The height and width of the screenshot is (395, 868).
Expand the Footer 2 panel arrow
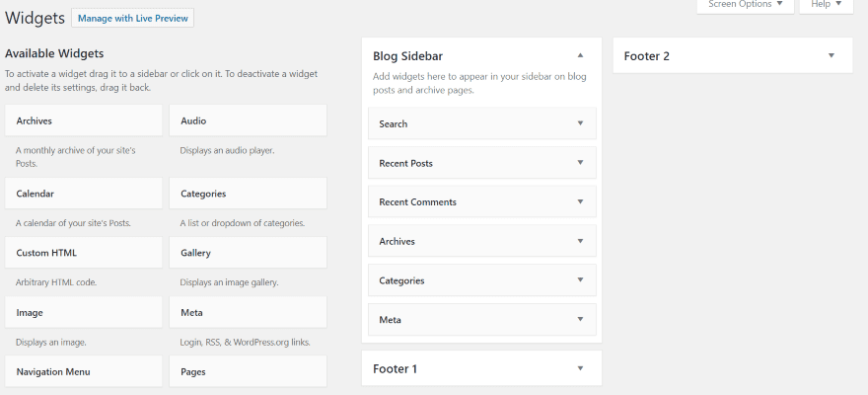pos(831,55)
